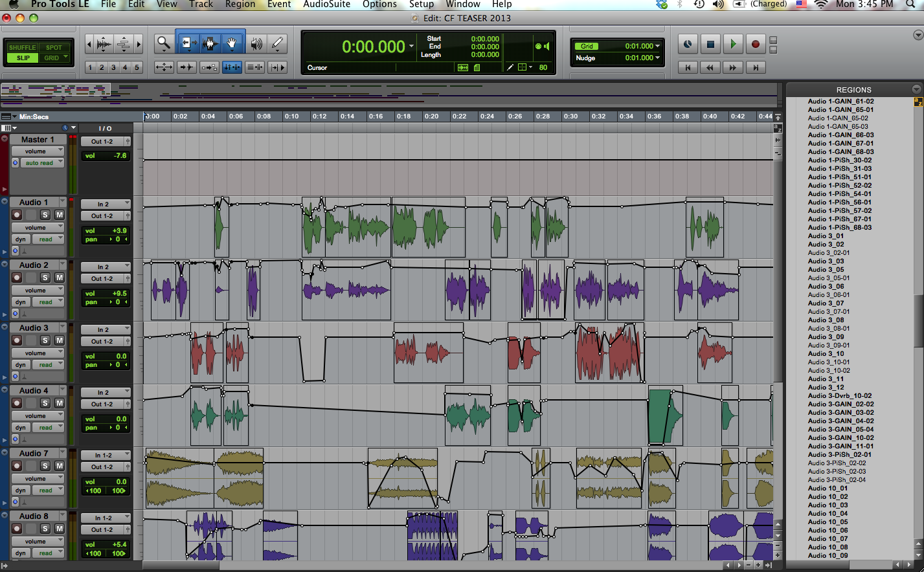Click the 0:20 mark on timeline ruler
The width and height of the screenshot is (924, 572).
click(x=431, y=116)
